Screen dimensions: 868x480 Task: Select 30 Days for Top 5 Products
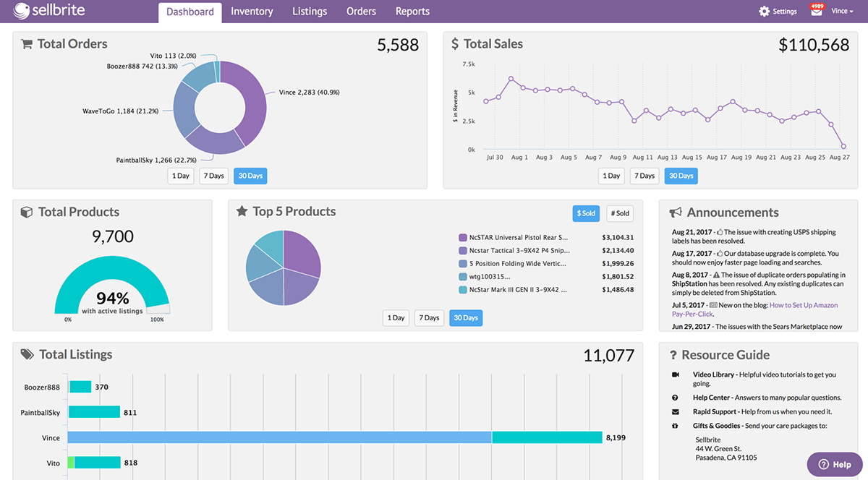tap(466, 317)
